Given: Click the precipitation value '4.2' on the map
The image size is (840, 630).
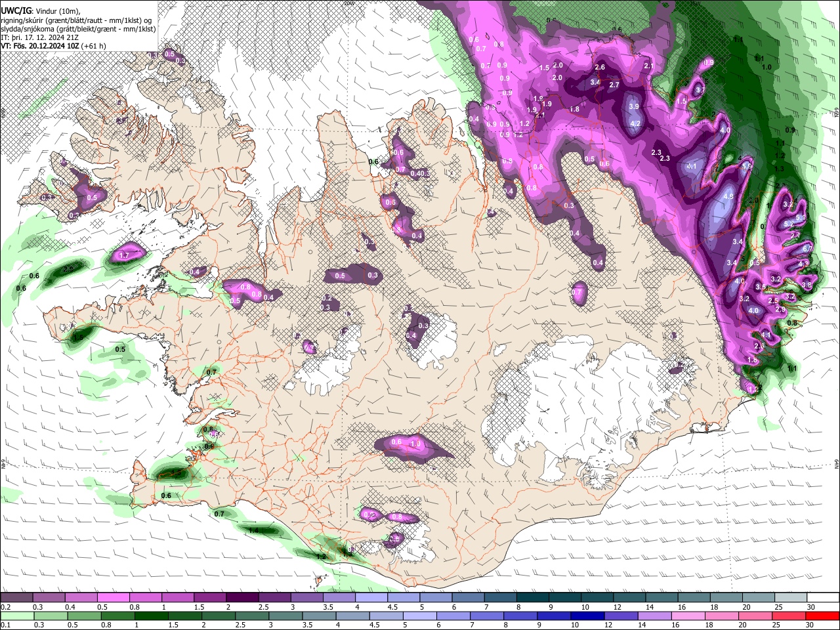Looking at the screenshot, I should click(x=635, y=123).
